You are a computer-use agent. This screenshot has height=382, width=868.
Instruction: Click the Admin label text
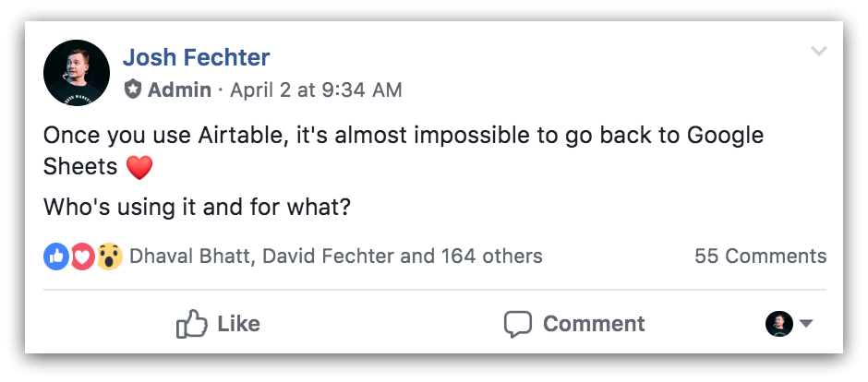[179, 90]
